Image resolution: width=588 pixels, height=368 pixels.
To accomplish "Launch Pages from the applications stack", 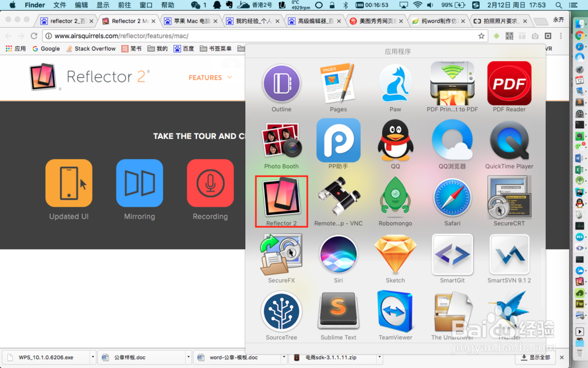I will click(x=338, y=84).
